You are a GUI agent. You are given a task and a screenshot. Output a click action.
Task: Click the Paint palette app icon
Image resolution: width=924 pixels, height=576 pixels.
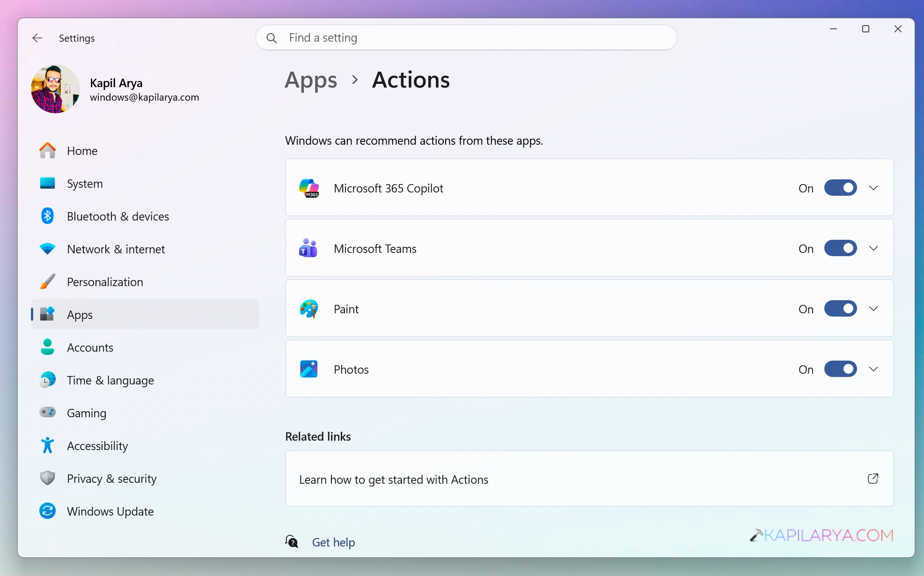309,309
